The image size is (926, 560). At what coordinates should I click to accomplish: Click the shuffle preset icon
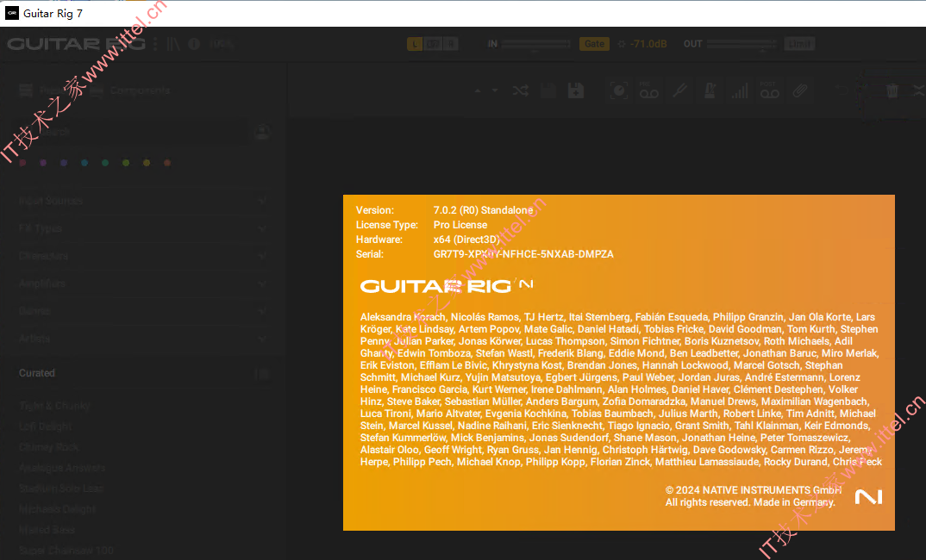coord(520,90)
